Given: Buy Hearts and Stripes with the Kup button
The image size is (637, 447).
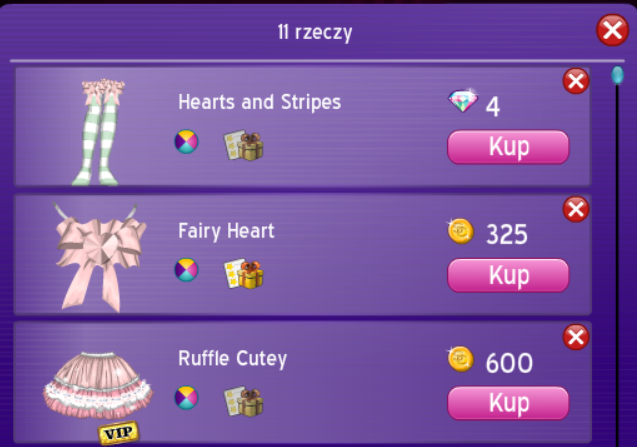Looking at the screenshot, I should (508, 147).
